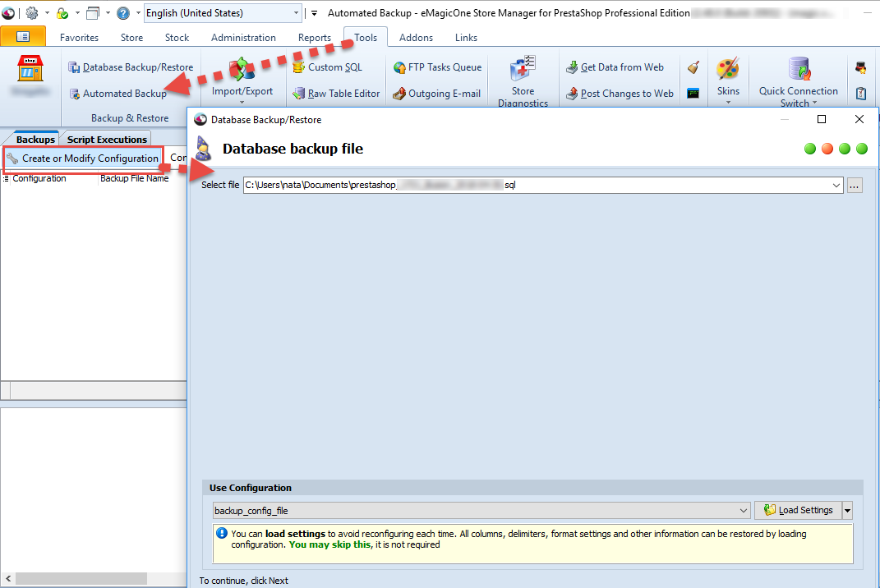This screenshot has width=880, height=588.
Task: Click Get Data from Web
Action: coord(615,67)
